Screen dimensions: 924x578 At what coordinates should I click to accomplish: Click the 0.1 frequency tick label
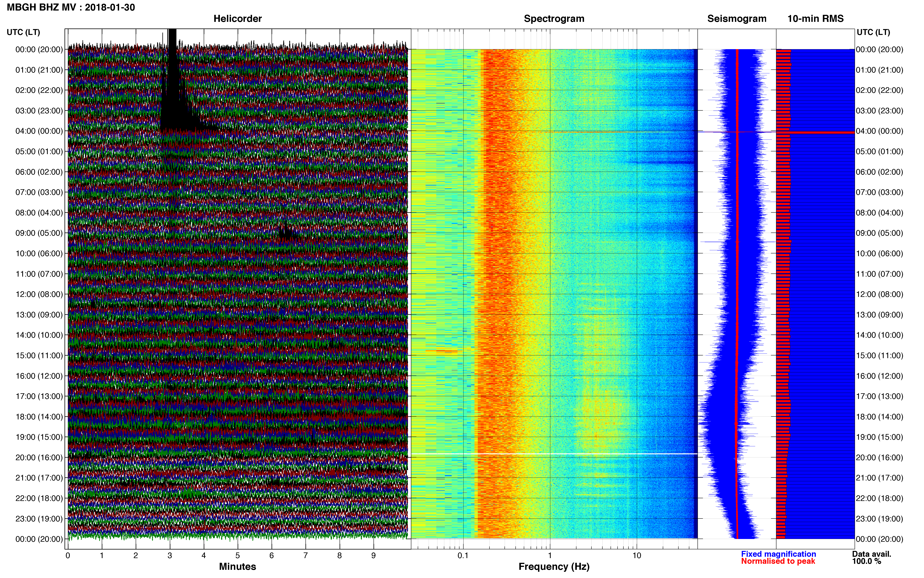[463, 555]
